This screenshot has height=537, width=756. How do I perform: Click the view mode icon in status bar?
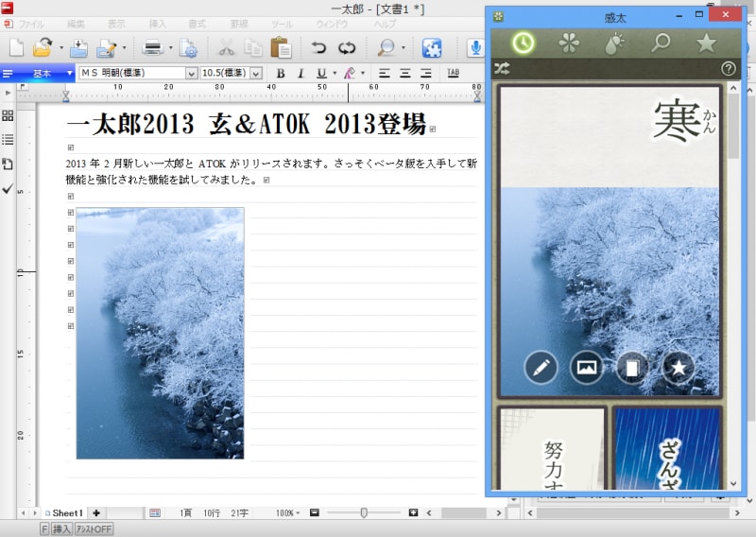[x=155, y=512]
